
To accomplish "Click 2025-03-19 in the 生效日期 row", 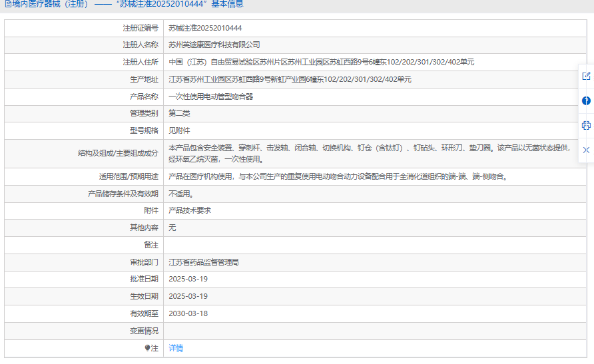I will pyautogui.click(x=188, y=296).
